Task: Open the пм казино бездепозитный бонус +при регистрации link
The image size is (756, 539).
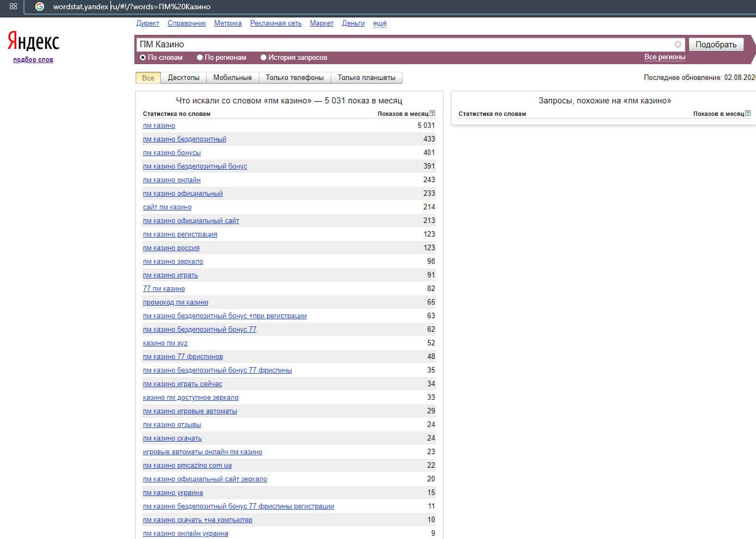Action: pos(225,316)
